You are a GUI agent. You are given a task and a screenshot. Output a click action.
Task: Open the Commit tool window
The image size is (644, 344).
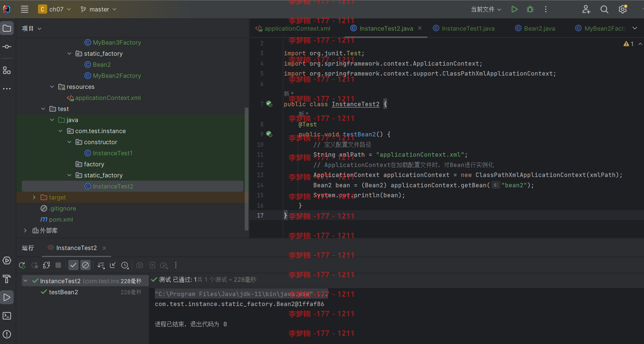click(x=7, y=47)
